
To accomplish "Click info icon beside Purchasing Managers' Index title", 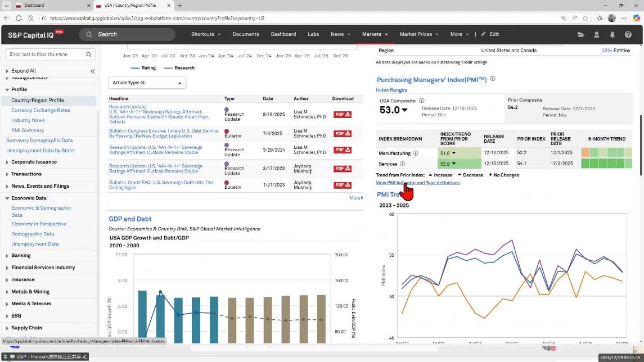I will tap(493, 79).
